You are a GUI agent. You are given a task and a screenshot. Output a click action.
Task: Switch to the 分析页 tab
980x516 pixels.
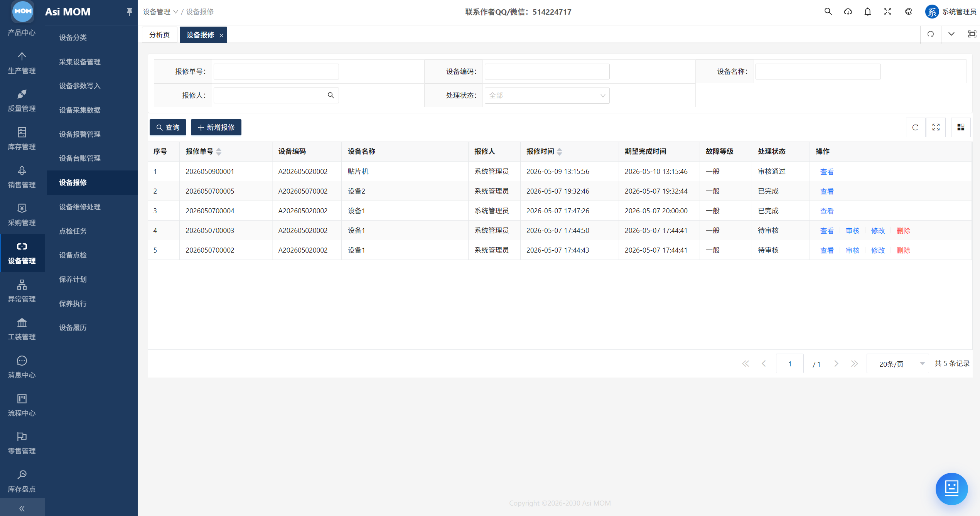click(x=160, y=35)
